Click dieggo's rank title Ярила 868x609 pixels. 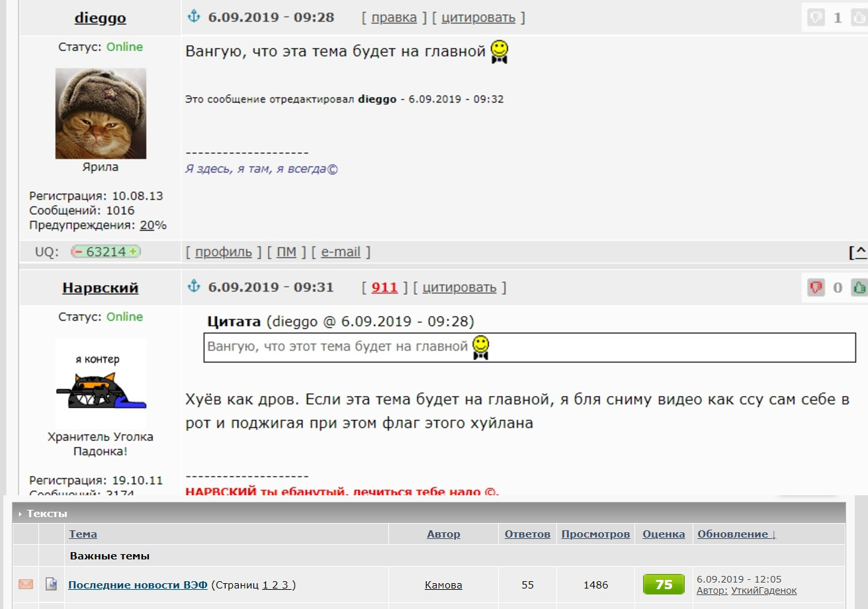101,167
